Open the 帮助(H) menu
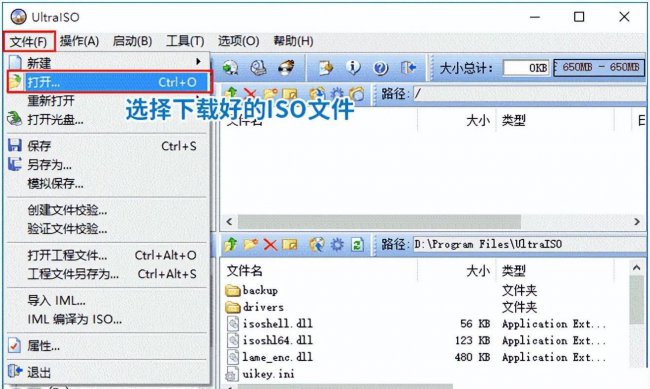The height and width of the screenshot is (389, 650). pos(293,41)
